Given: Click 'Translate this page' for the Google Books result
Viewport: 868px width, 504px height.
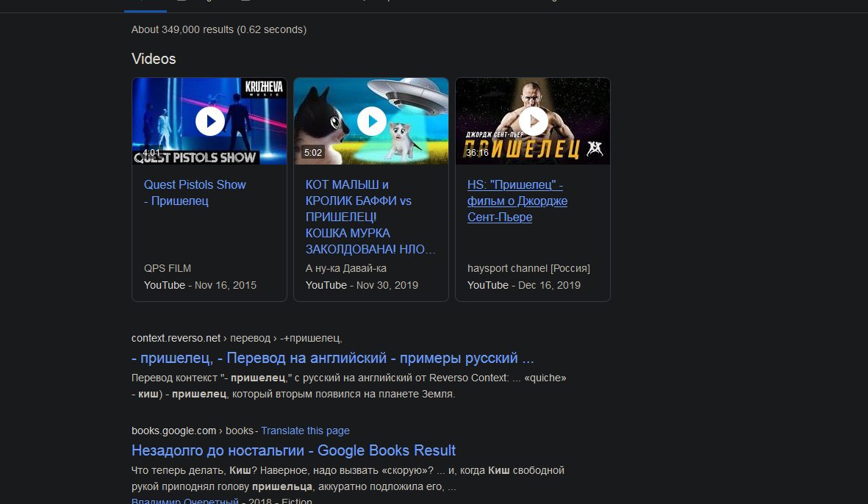Looking at the screenshot, I should pyautogui.click(x=305, y=431).
